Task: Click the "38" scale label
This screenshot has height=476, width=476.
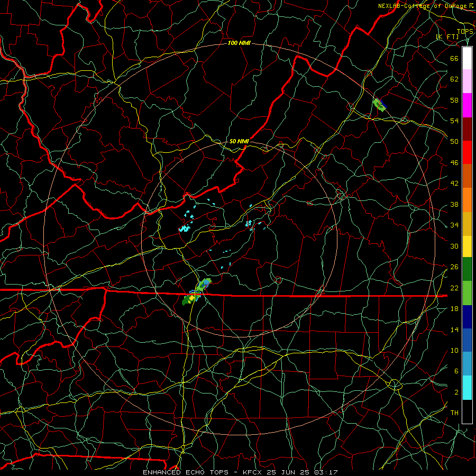Action: (x=454, y=204)
